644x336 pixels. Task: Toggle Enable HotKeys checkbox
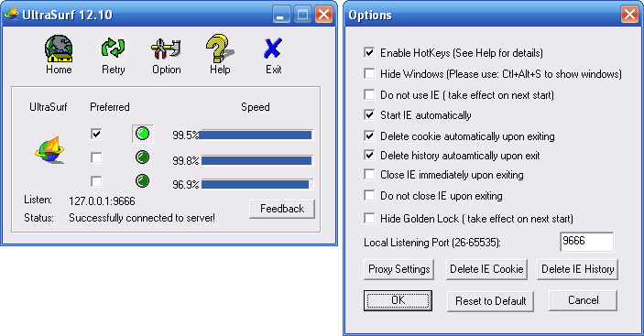click(369, 52)
